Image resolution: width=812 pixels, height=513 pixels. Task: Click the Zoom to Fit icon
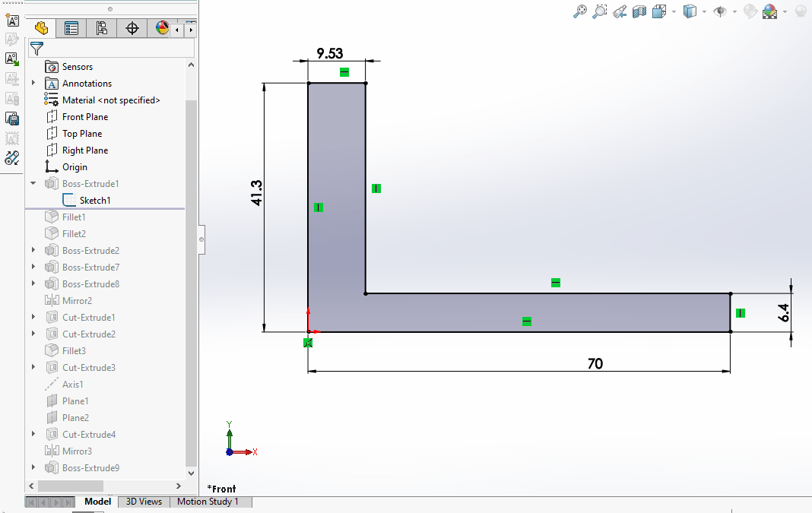tap(580, 11)
